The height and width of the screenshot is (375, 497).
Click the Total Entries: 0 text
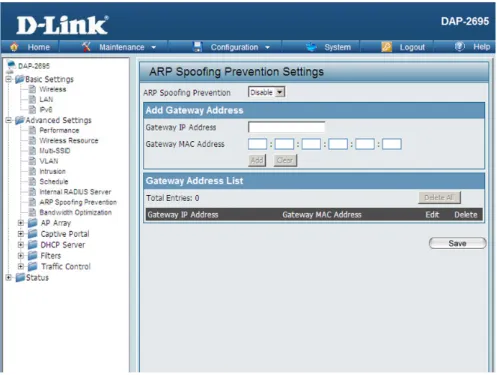(x=173, y=198)
